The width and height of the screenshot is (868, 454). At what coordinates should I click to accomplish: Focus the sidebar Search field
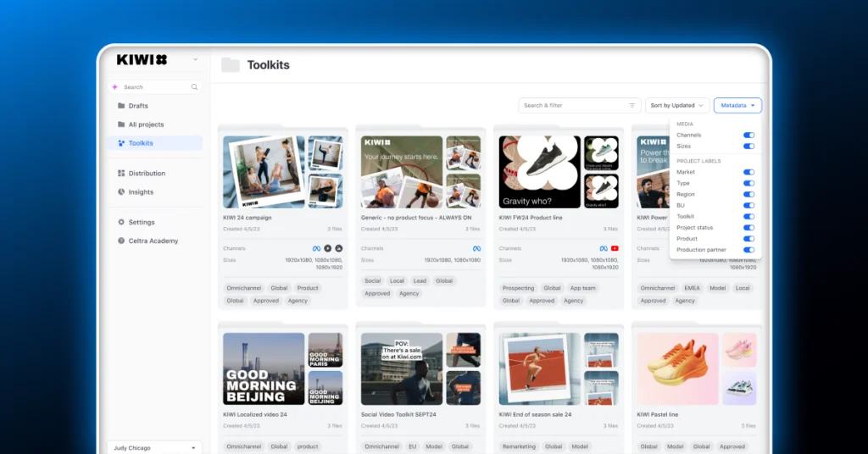(154, 86)
